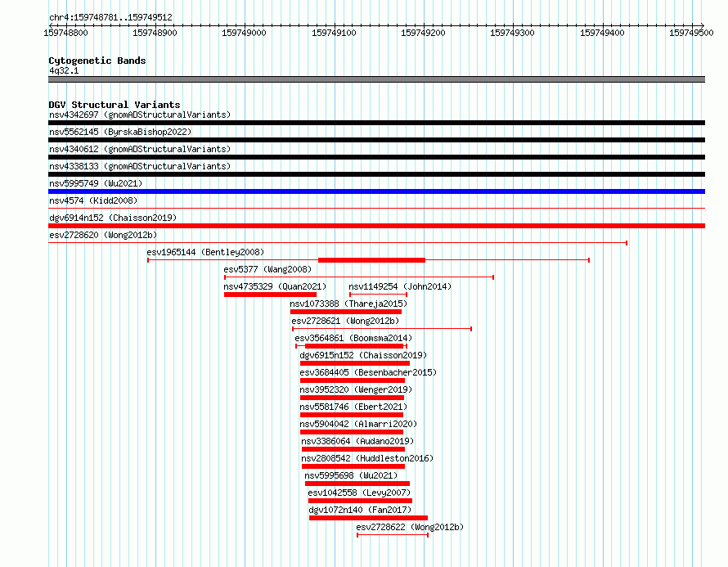Click ruler tick label 159748900
Viewport: 728px width, 567px height.
click(155, 33)
